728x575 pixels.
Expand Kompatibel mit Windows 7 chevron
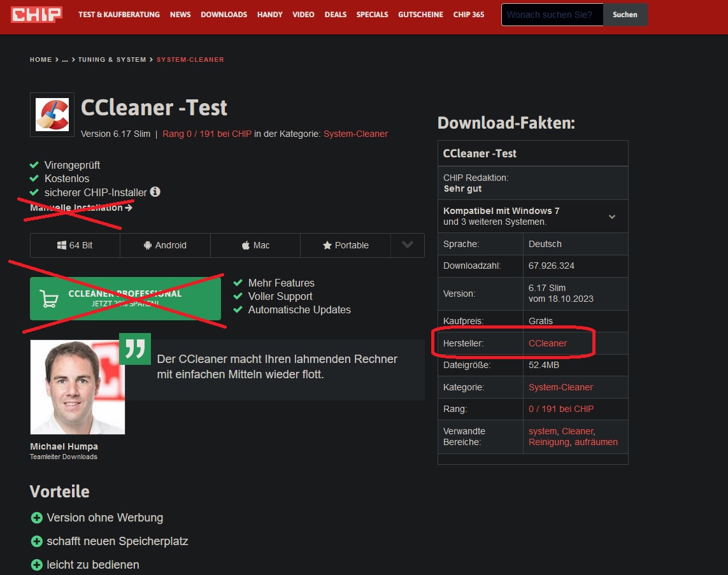612,217
